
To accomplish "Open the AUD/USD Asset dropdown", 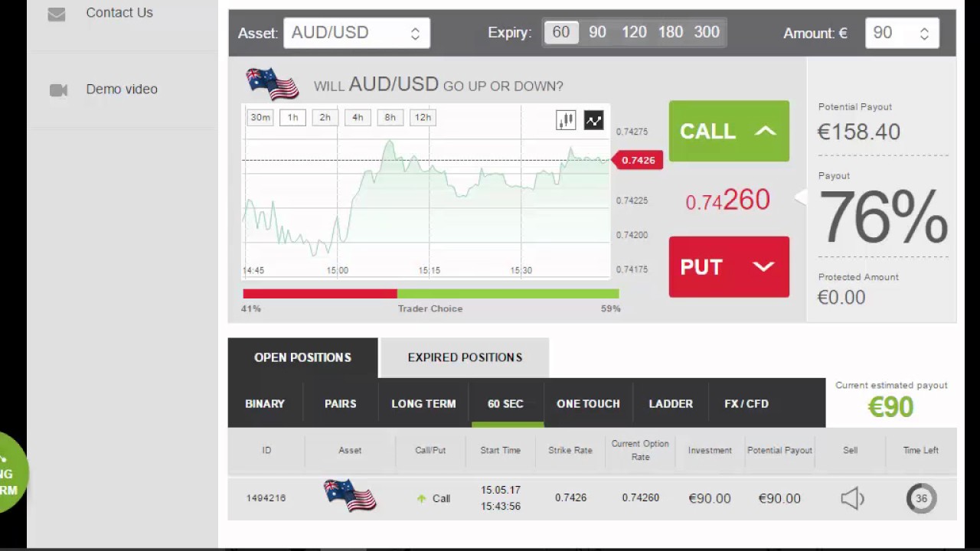I will pyautogui.click(x=357, y=33).
